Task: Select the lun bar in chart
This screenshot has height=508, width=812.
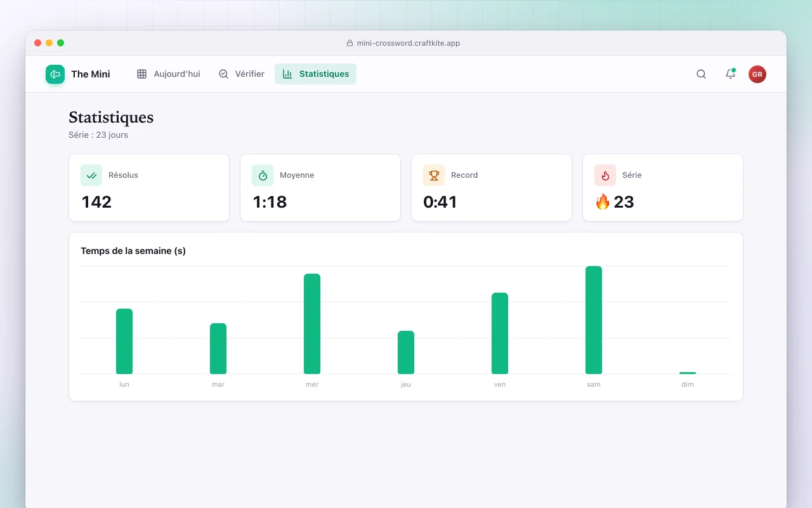Action: click(x=124, y=342)
